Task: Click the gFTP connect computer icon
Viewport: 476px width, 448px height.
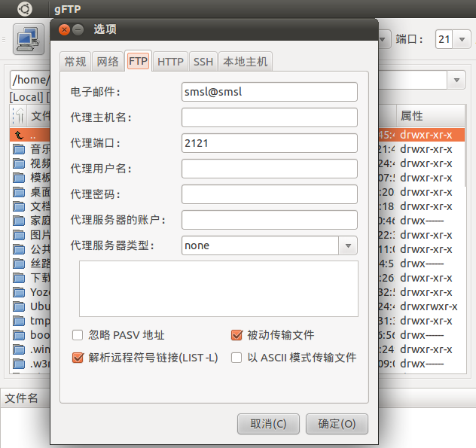Action: pyautogui.click(x=28, y=39)
